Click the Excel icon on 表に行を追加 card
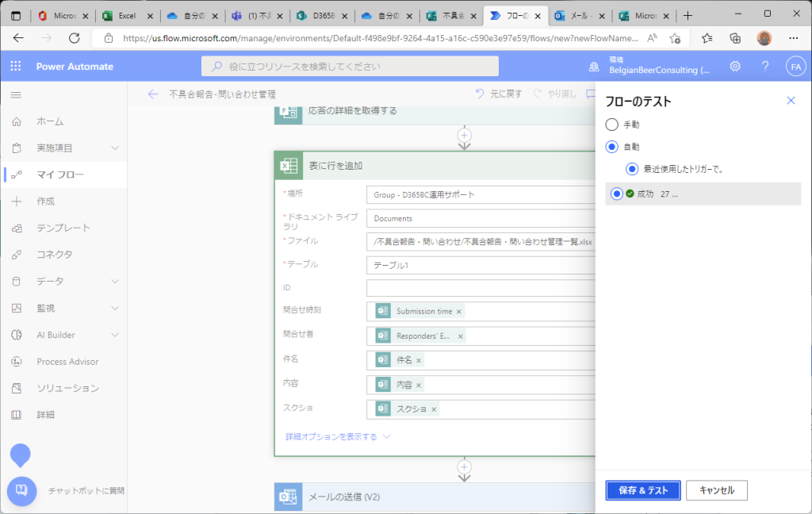 [x=289, y=166]
